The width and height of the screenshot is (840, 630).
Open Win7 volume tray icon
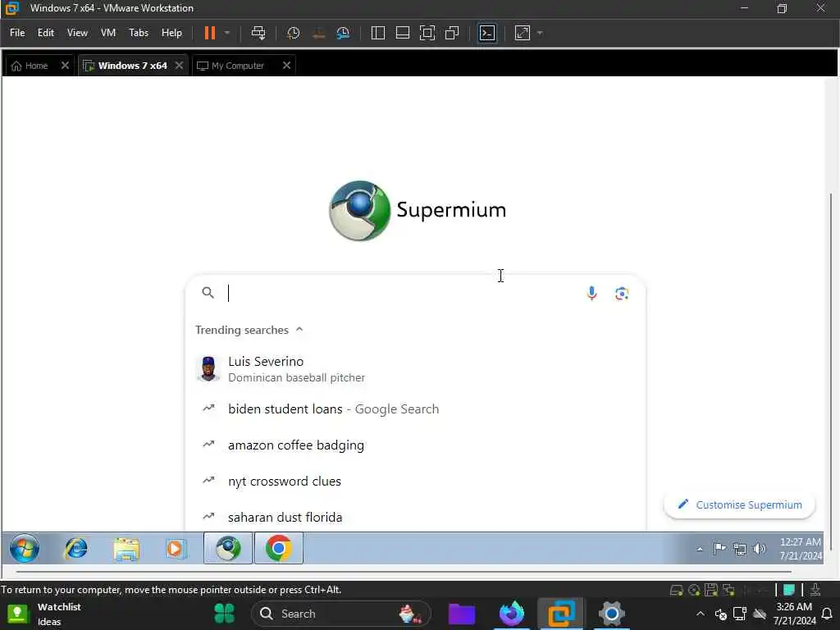(759, 549)
